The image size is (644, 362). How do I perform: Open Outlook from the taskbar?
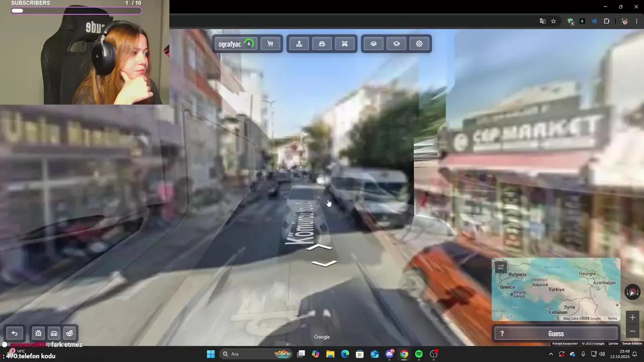(374, 354)
